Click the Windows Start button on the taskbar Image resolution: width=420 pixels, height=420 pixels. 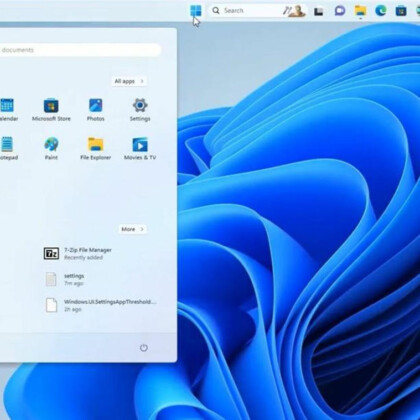click(x=196, y=11)
